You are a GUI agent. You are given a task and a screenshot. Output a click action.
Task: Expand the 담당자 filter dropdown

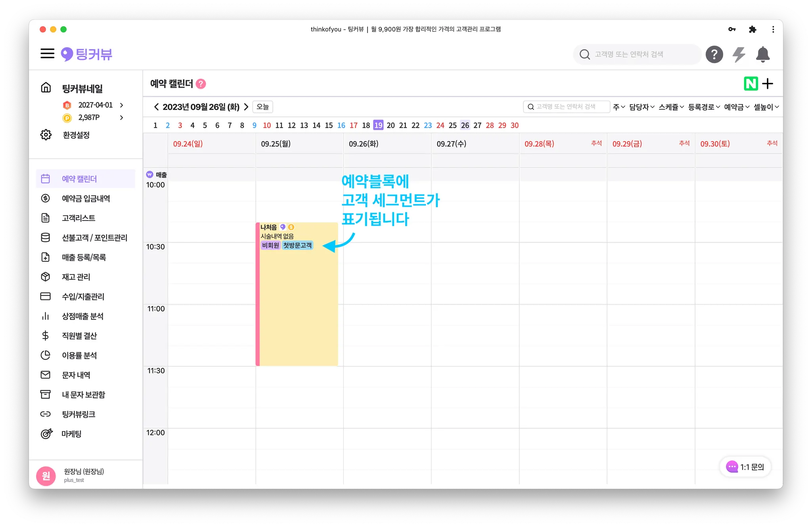coord(642,107)
